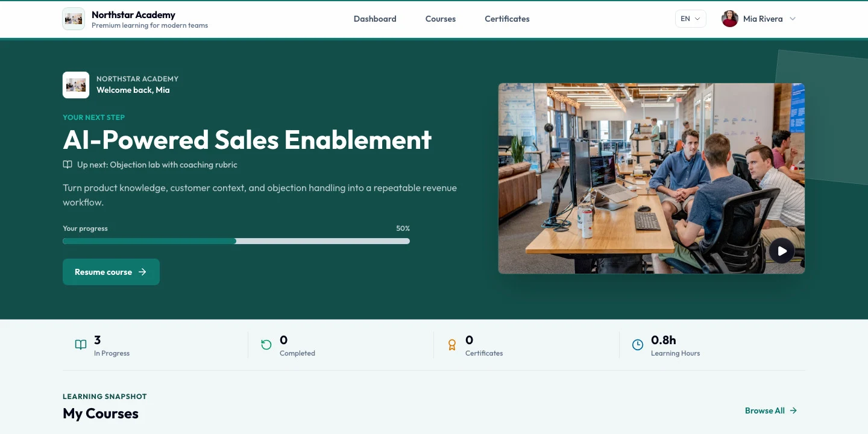Viewport: 868px width, 434px height.
Task: Click the clock icon beside Learning Hours
Action: 638,345
